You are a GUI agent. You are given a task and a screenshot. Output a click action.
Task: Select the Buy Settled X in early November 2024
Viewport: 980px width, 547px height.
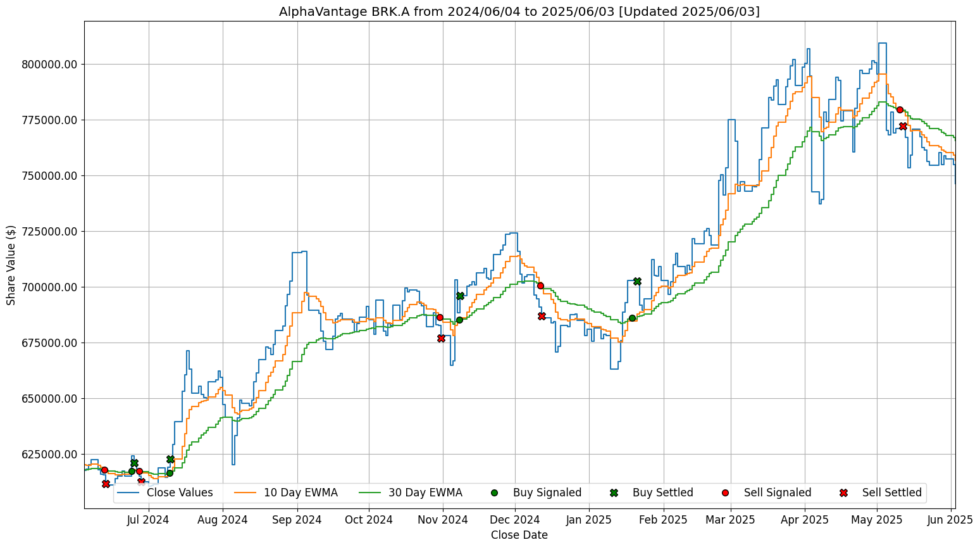(460, 296)
